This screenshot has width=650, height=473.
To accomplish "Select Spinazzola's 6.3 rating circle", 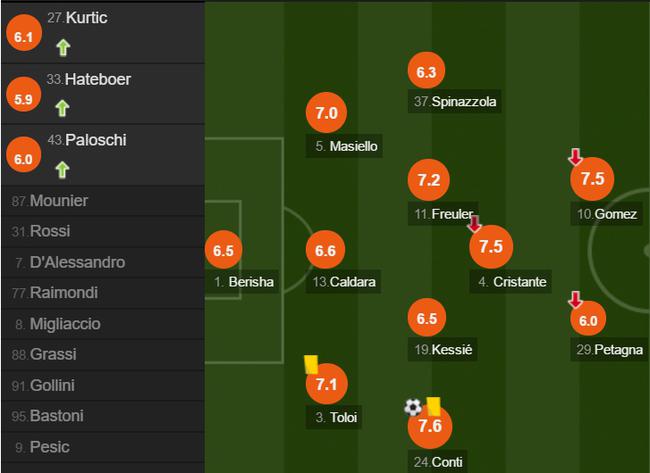I will pos(426,71).
